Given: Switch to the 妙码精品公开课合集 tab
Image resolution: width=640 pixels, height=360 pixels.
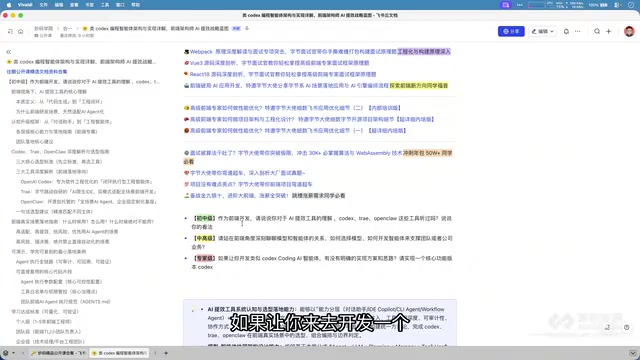Looking at the screenshot, I should tap(58, 353).
